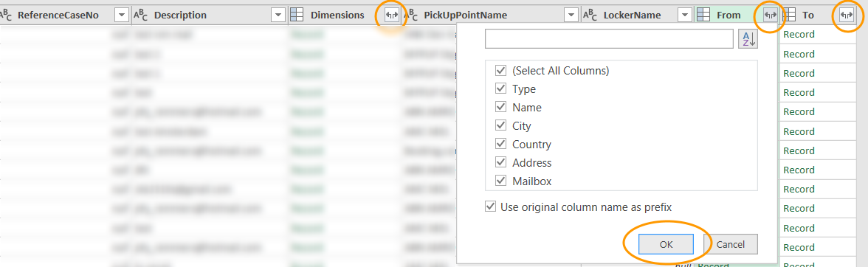The image size is (868, 267).
Task: Uncheck the Type column checkbox
Action: 501,89
